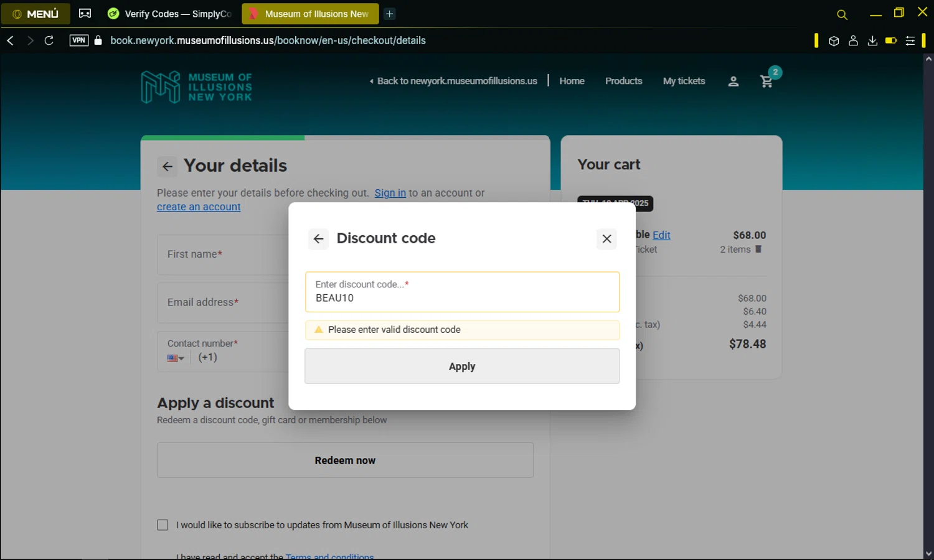Screen dimensions: 934x560
Task: Reload the current page
Action: click(49, 40)
